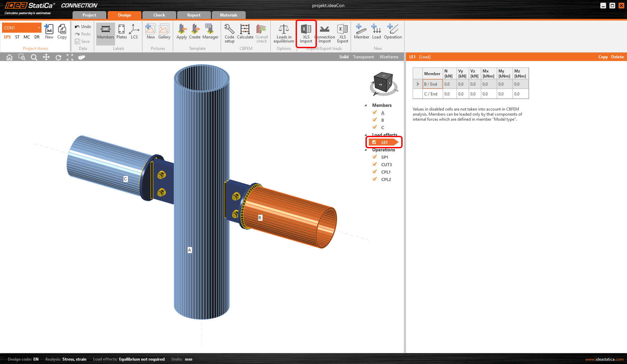The width and height of the screenshot is (627, 364).
Task: Uncheck member B visibility checkbox
Action: coord(375,120)
